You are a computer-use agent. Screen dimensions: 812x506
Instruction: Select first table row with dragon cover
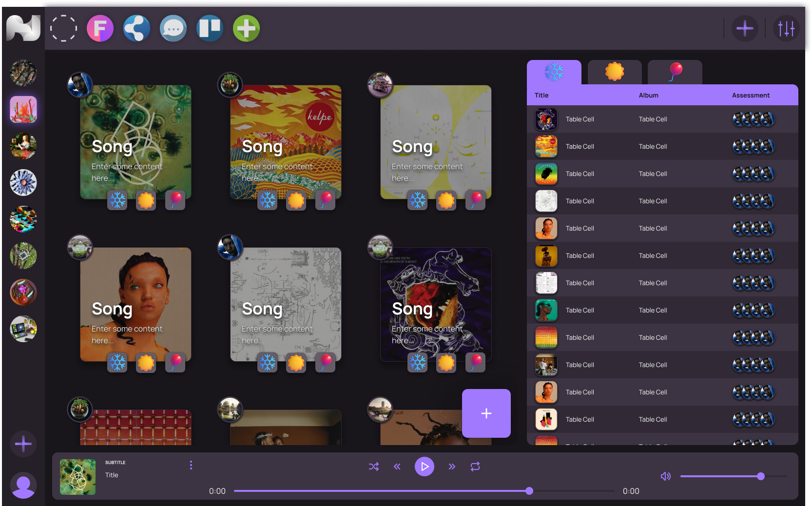pos(662,119)
